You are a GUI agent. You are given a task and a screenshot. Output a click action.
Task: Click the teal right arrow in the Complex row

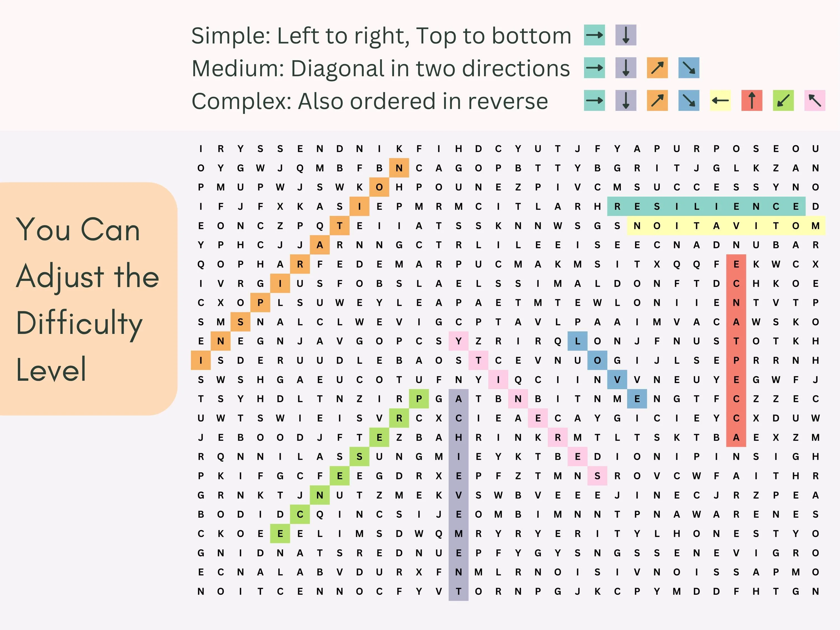(x=594, y=101)
